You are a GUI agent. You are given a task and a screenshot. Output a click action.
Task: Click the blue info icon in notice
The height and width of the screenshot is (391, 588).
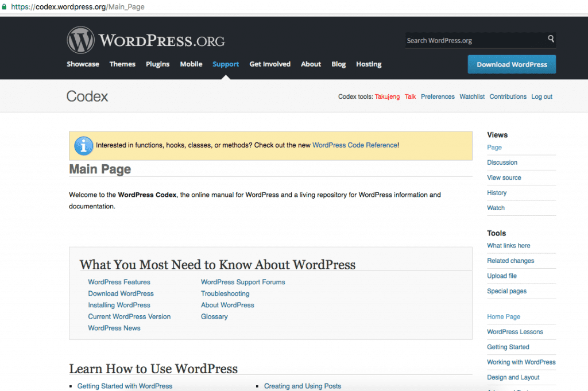[x=84, y=145]
